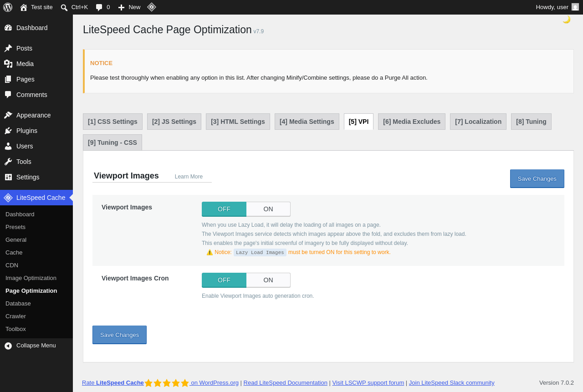Click the Media icon in sidebar
Viewport: 583px width, 392px height.
coord(8,64)
